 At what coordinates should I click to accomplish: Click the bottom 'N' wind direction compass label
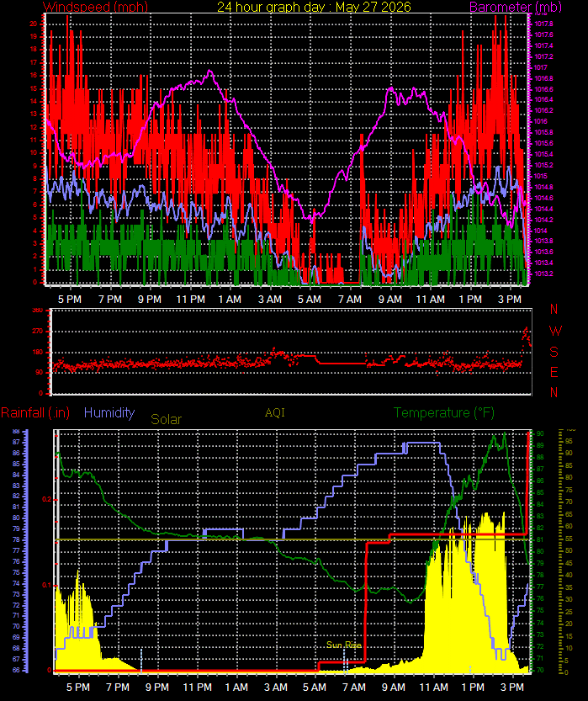554,392
